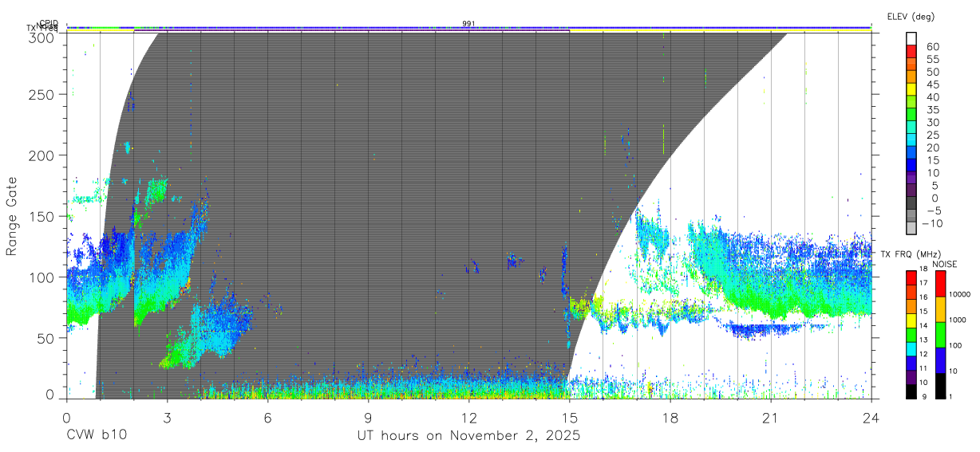Click the '24' hour tick on the time axis
This screenshot has height=452, width=980.
(871, 417)
